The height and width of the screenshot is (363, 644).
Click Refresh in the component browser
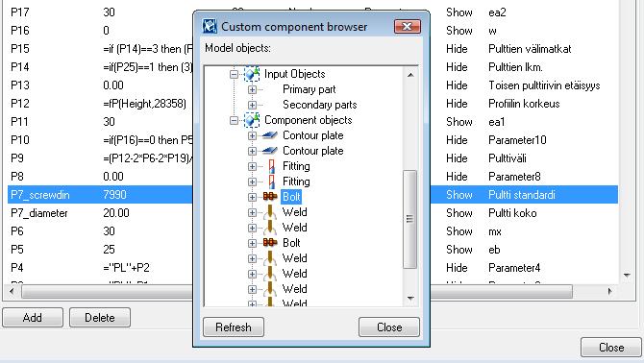(234, 327)
